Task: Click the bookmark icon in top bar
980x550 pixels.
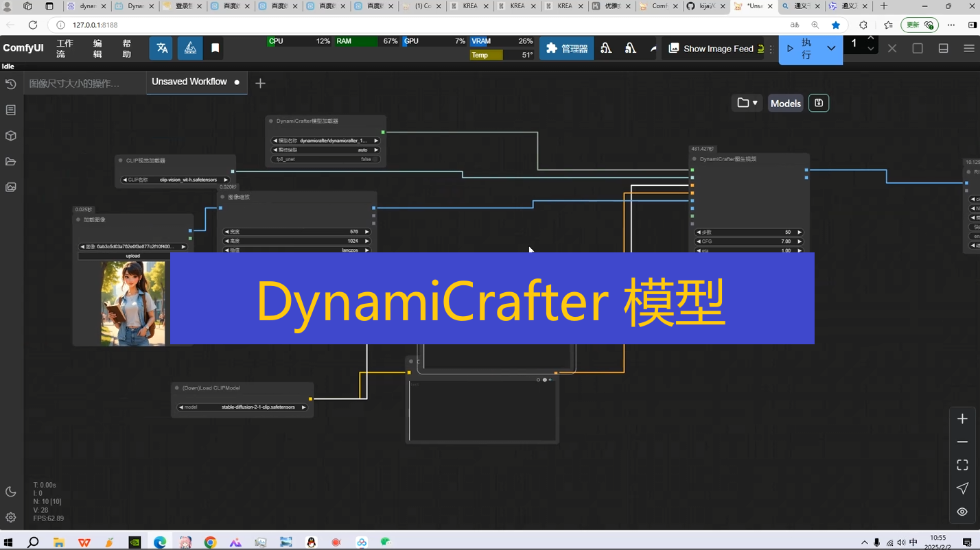Action: [215, 49]
